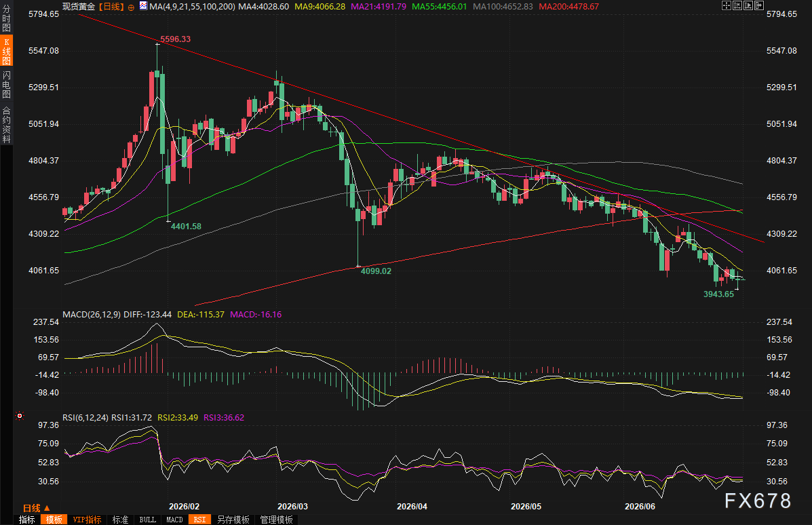Click the red alert dot near RSI panel
Viewport: 812px width, 525px height.
coord(20,416)
